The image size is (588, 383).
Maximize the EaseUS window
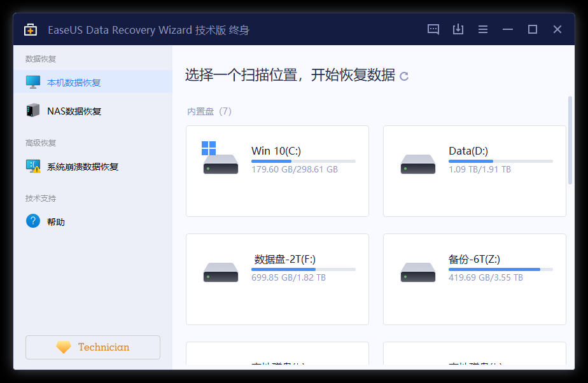[533, 29]
